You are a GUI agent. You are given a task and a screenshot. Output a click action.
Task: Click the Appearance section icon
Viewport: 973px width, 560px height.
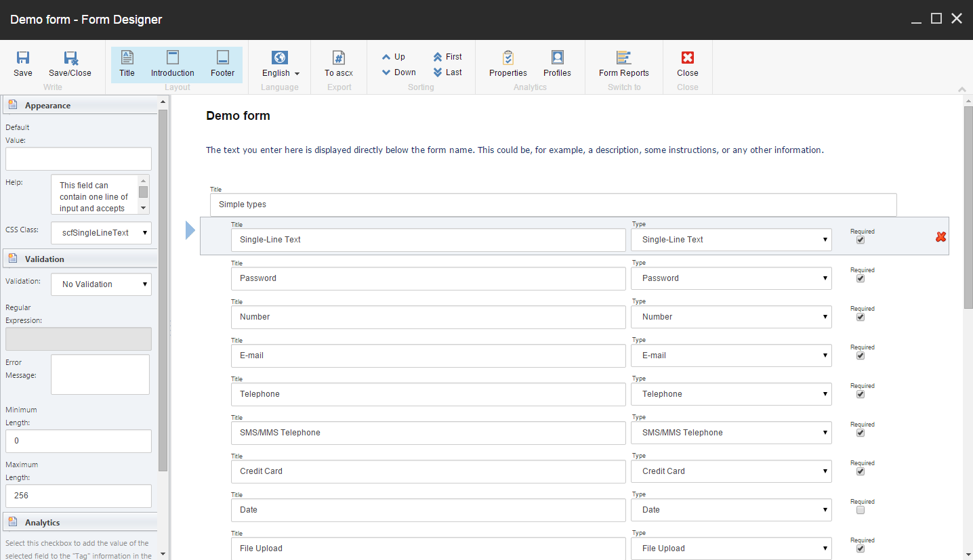point(13,105)
